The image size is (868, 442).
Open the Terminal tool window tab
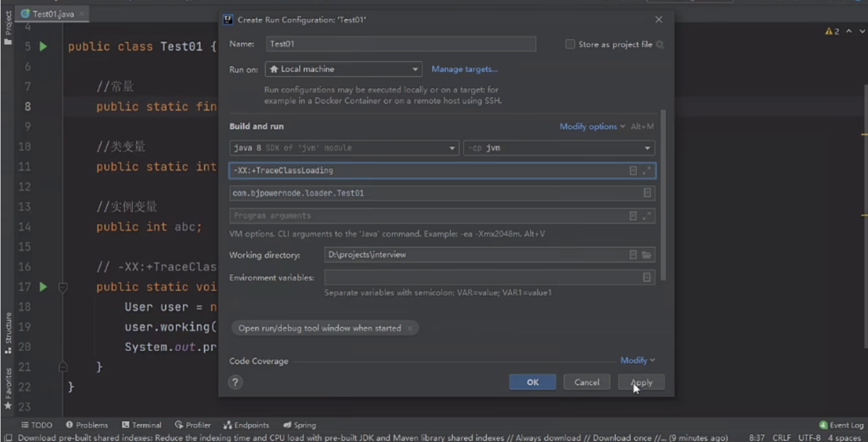(142, 425)
